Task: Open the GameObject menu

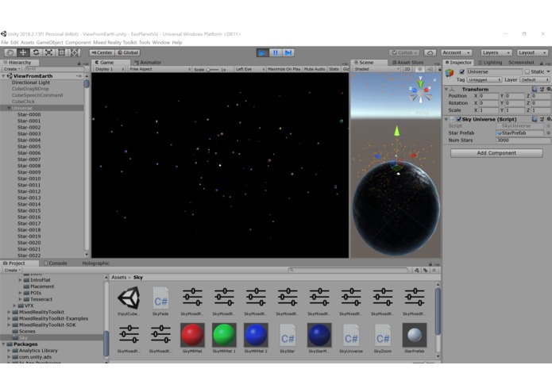Action: (x=49, y=43)
